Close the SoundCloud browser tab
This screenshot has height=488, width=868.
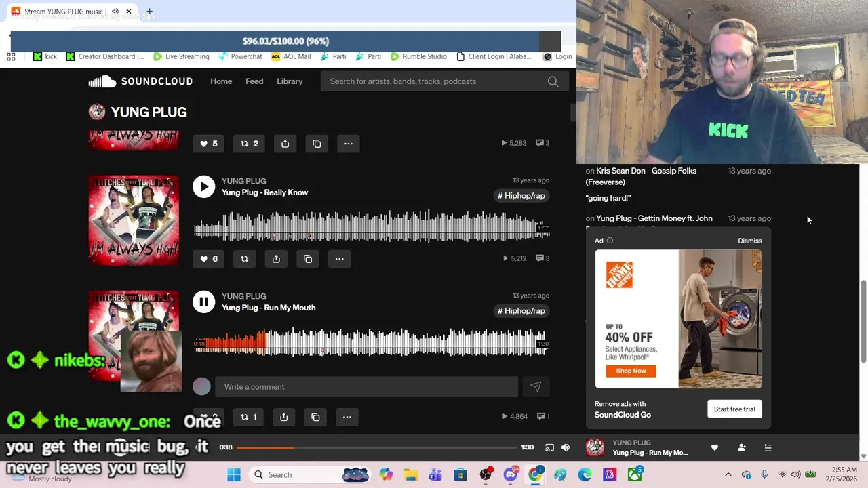pos(128,12)
